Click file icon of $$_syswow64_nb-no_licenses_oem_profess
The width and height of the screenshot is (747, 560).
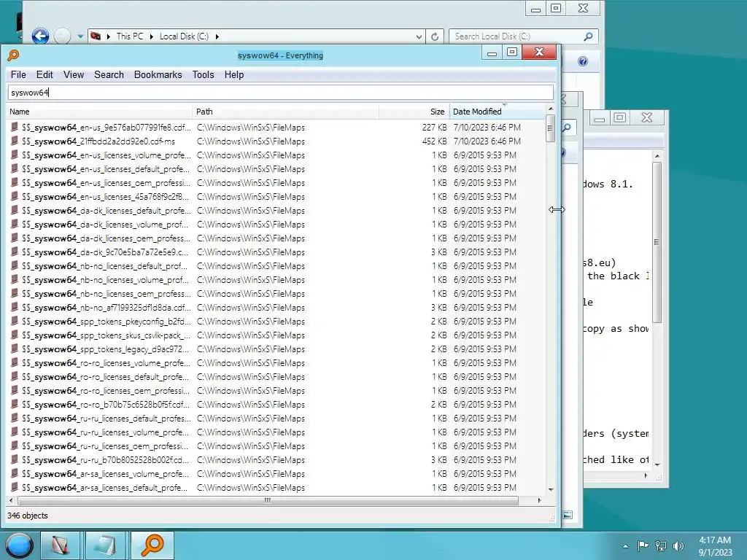tap(15, 293)
